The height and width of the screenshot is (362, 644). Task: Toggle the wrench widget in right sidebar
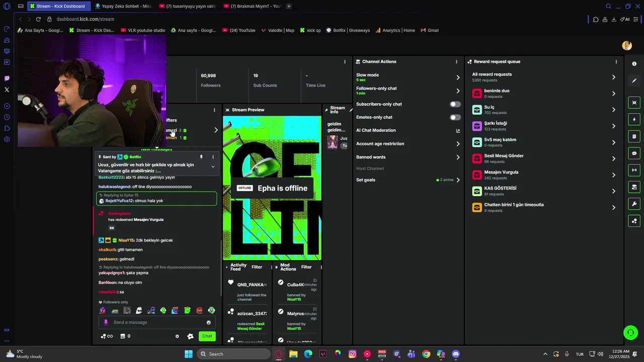click(x=634, y=204)
